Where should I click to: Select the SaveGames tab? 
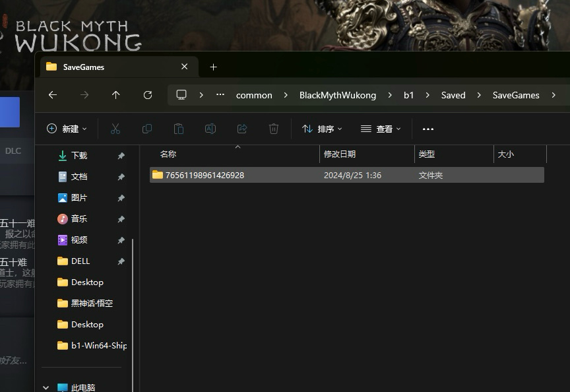click(x=119, y=67)
